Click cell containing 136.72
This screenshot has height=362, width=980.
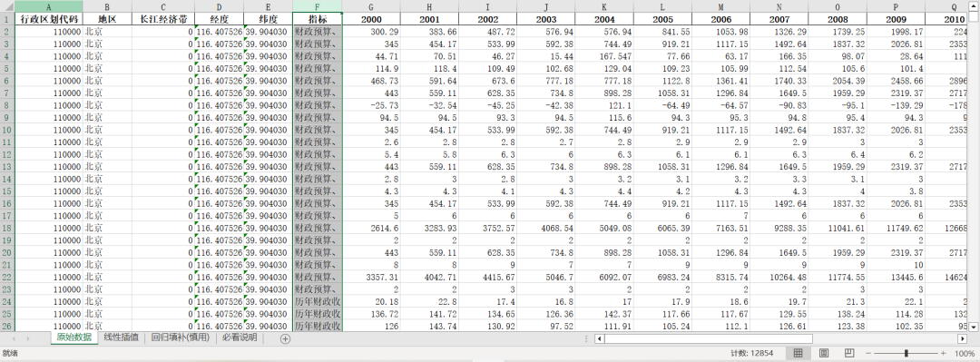[x=371, y=314]
